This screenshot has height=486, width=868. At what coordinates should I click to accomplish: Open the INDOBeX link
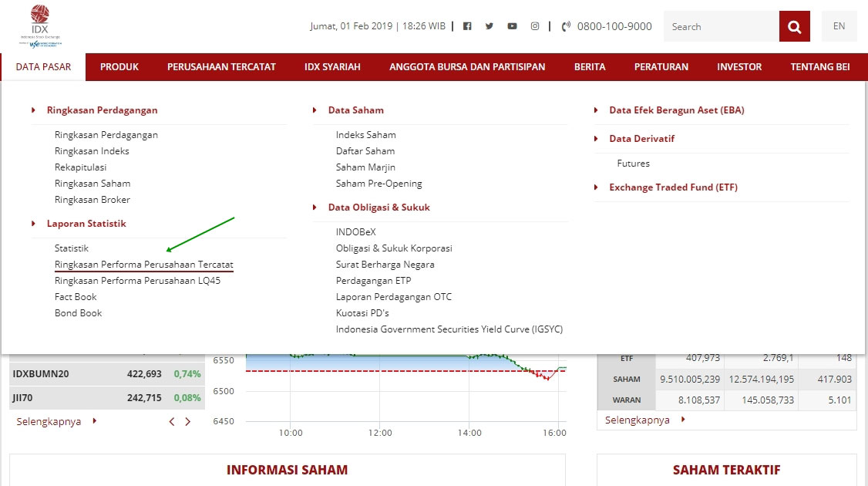(x=356, y=232)
